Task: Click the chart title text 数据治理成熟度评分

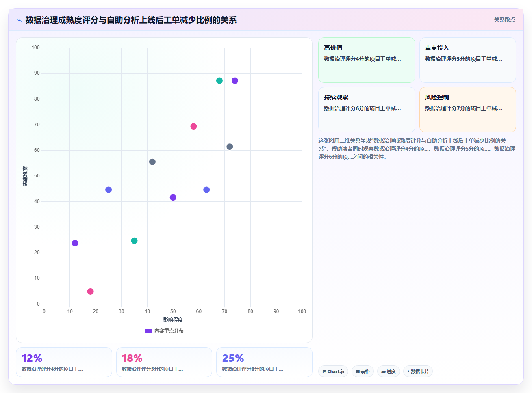Action: coord(62,20)
